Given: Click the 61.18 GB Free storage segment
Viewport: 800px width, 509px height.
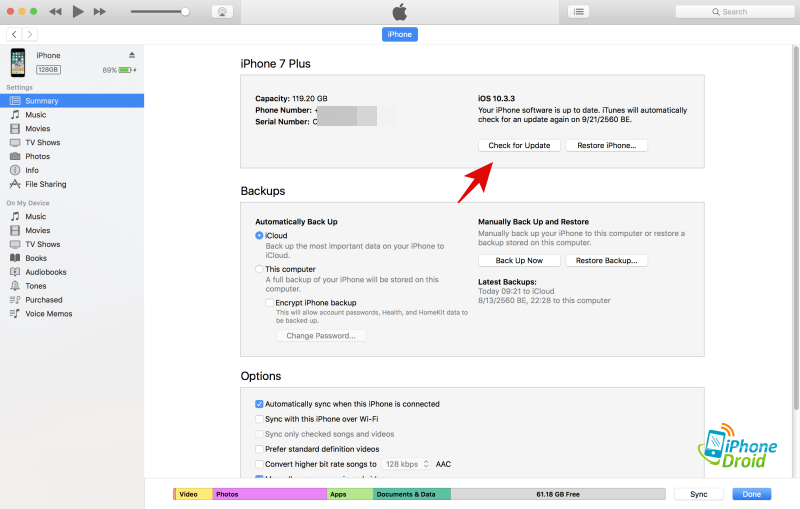Looking at the screenshot, I should 558,494.
